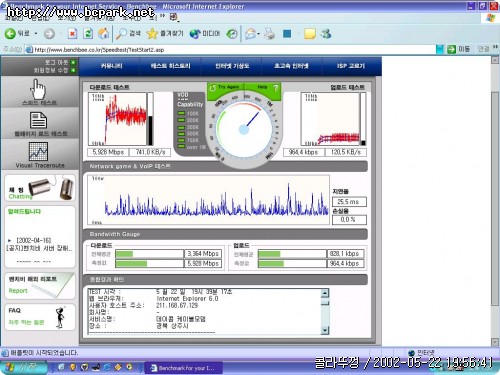The height and width of the screenshot is (375, 500).
Task: Click the yellow note Discuss icon
Action: pos(310,33)
